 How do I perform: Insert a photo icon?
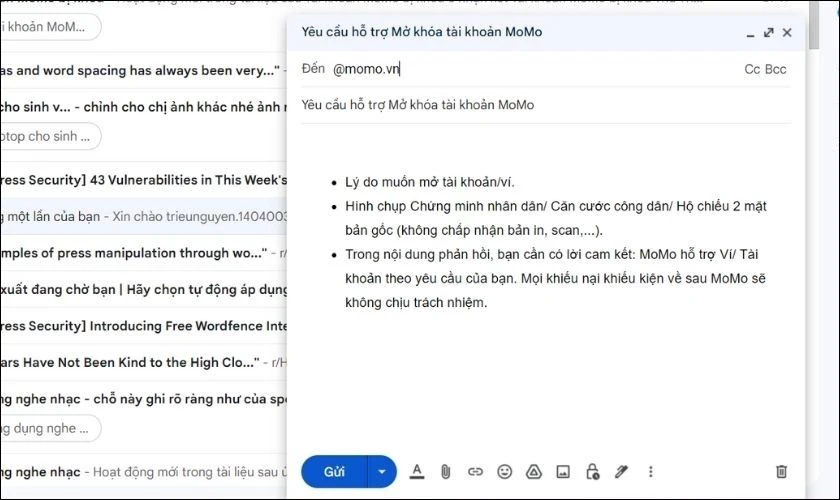pyautogui.click(x=563, y=472)
